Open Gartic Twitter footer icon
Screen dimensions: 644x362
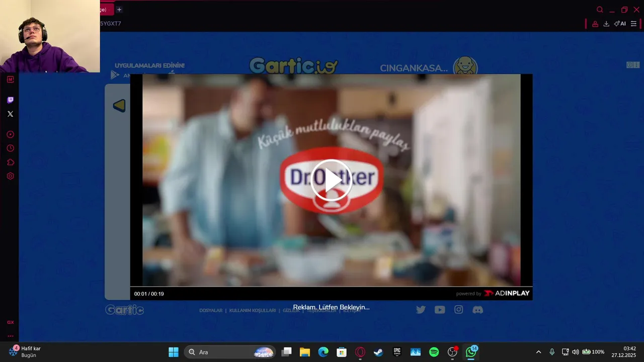click(x=421, y=310)
